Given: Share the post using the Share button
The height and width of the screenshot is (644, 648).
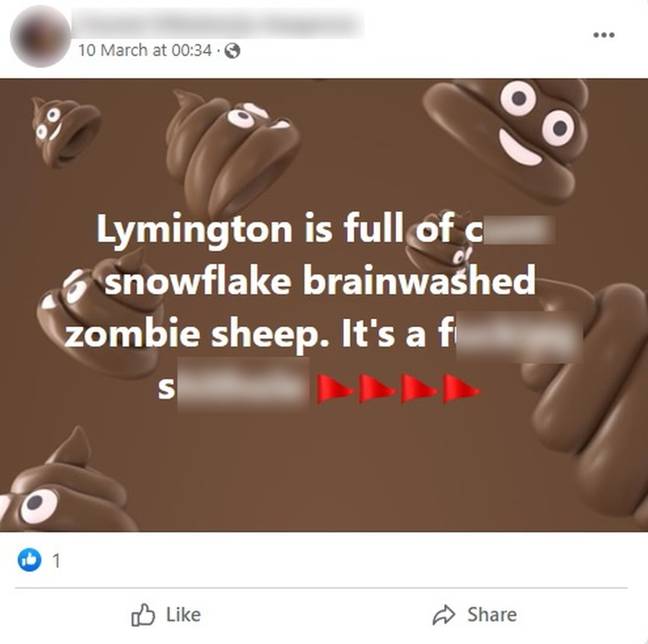Looking at the screenshot, I should pyautogui.click(x=474, y=615).
